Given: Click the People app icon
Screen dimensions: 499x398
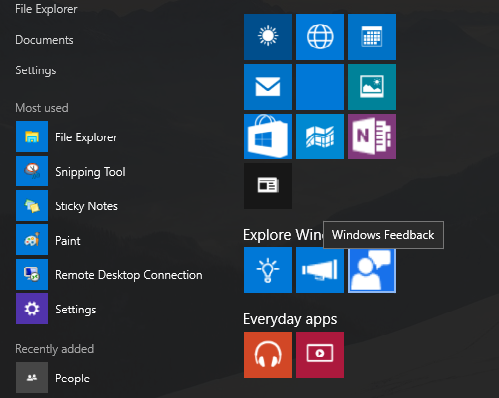Looking at the screenshot, I should 32,378.
